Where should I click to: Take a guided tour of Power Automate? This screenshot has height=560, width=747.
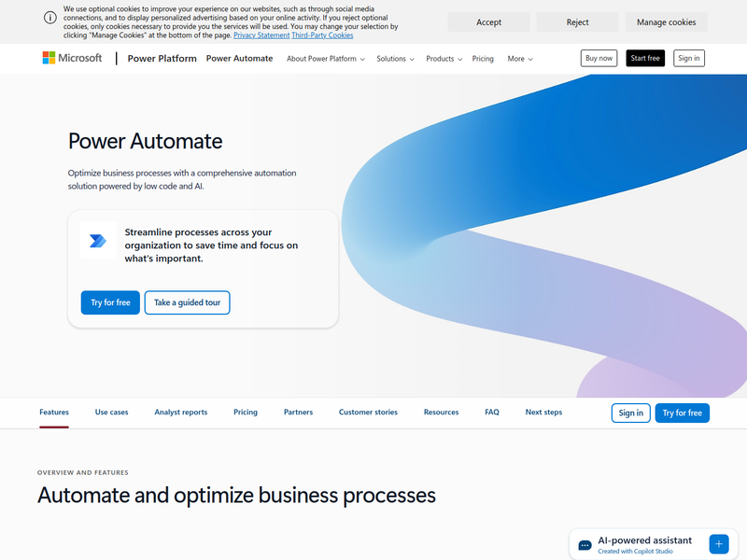pos(188,302)
